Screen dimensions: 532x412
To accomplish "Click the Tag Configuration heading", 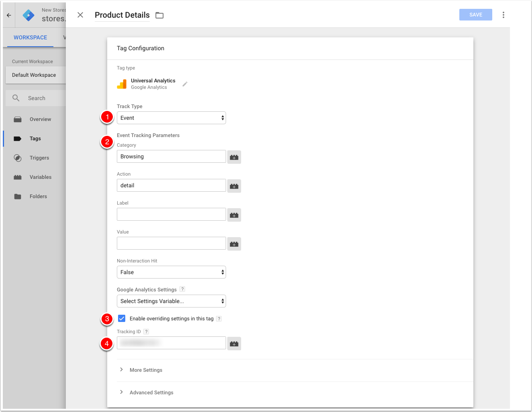I will coord(141,48).
